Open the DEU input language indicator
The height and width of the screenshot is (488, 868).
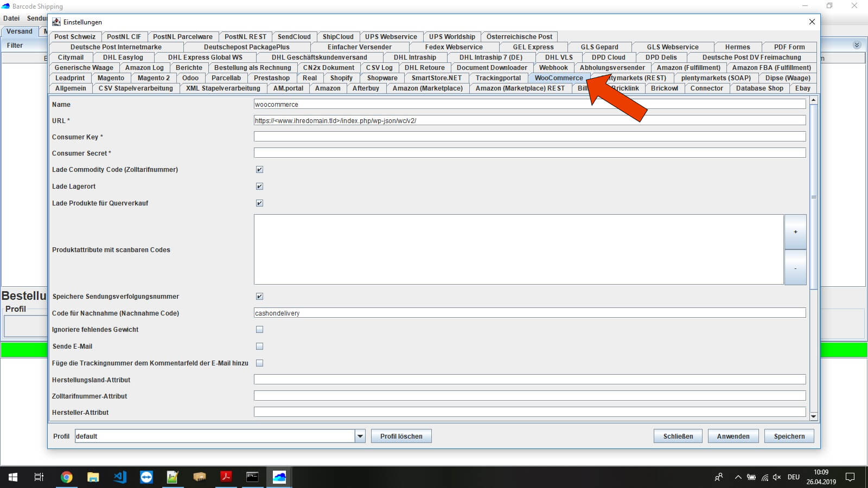pyautogui.click(x=794, y=477)
